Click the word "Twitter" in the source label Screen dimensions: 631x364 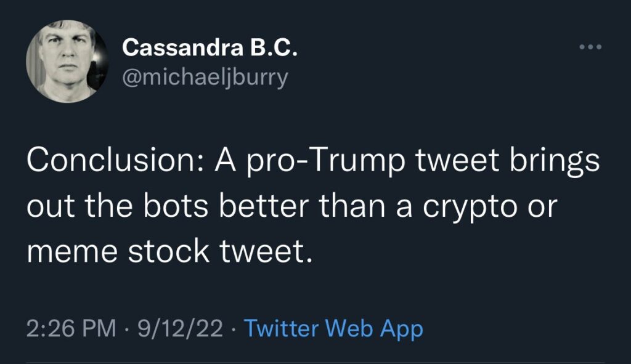(x=281, y=328)
